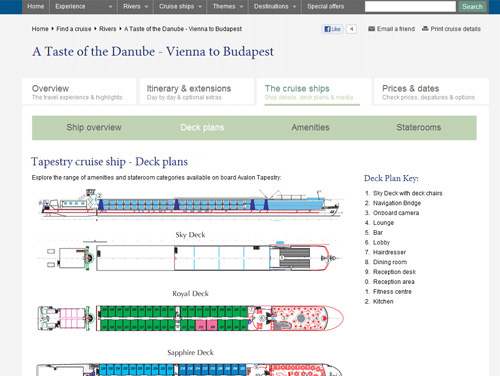Click the Print cruise details printer icon
Screen dimensions: 500x376
[425, 29]
